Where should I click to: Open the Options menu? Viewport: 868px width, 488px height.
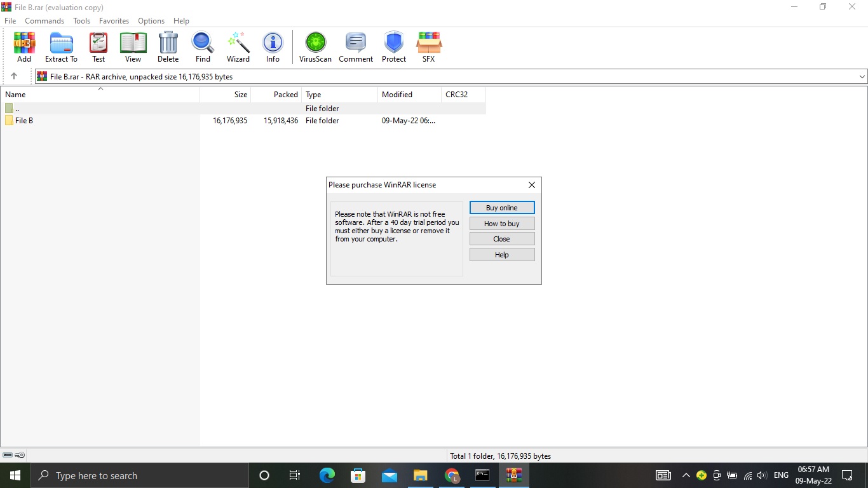(151, 20)
